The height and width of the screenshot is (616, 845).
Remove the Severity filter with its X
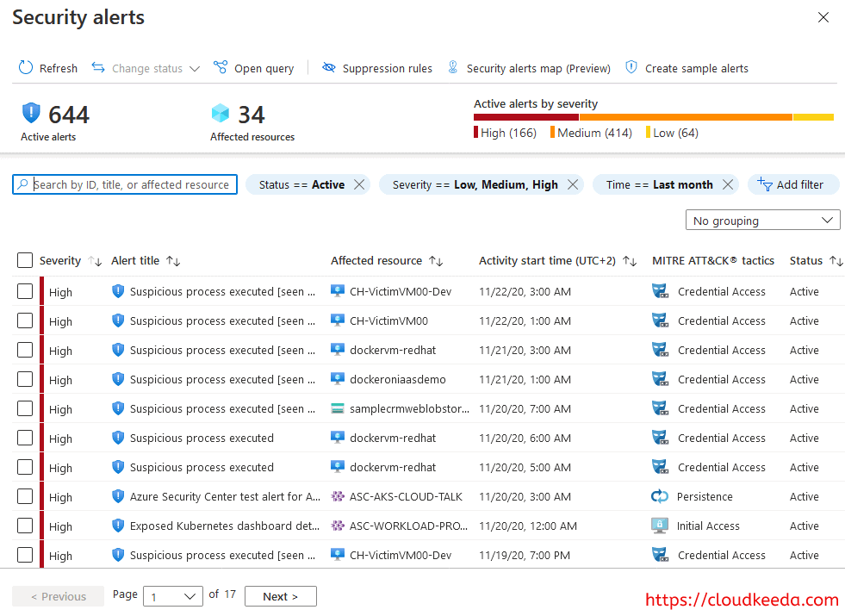coord(573,185)
